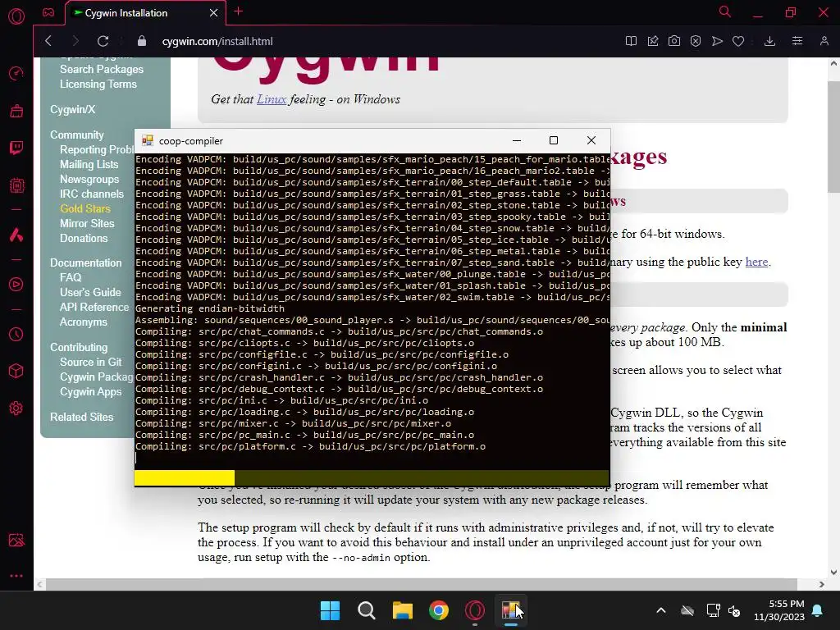The image size is (840, 630).
Task: Open Cygwin Apps link
Action: [90, 391]
